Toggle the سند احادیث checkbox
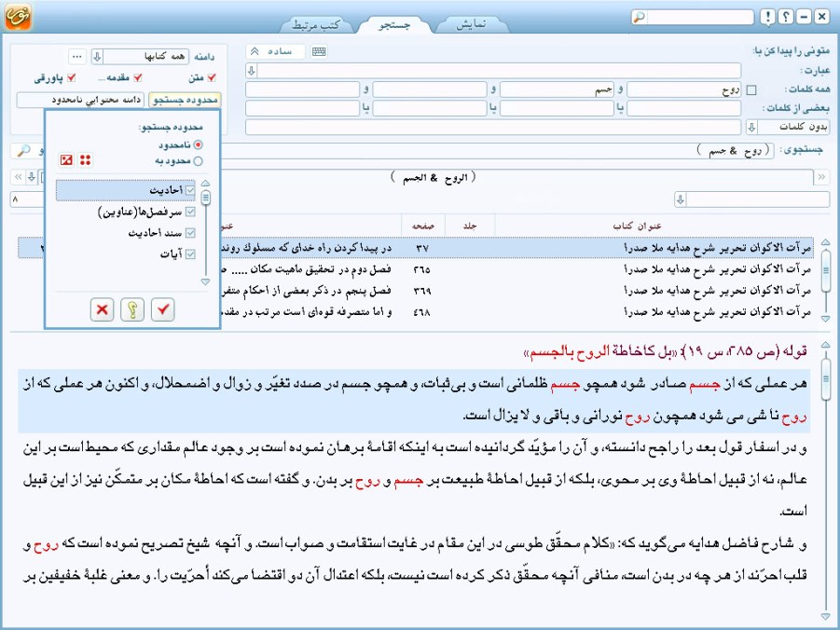 [190, 232]
